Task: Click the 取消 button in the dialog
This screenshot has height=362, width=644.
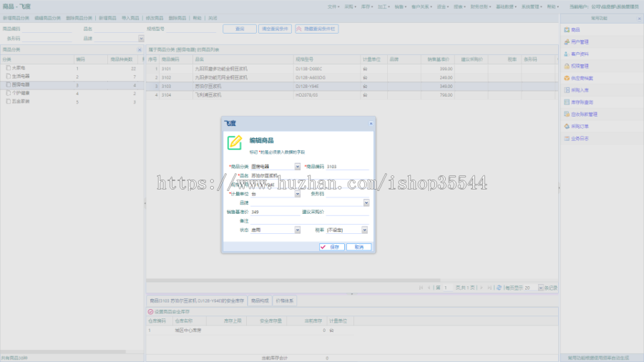Action: [359, 247]
